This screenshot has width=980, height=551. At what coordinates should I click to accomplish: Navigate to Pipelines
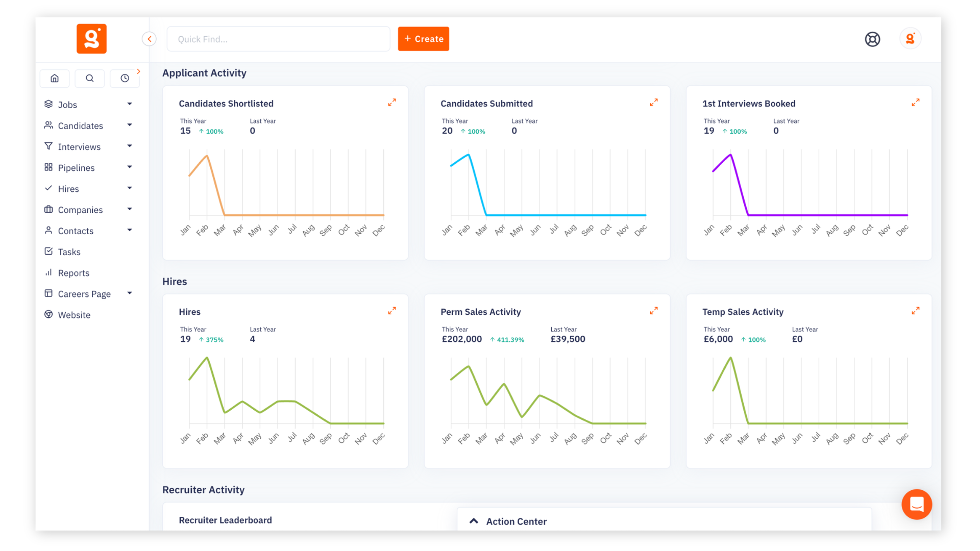click(76, 167)
